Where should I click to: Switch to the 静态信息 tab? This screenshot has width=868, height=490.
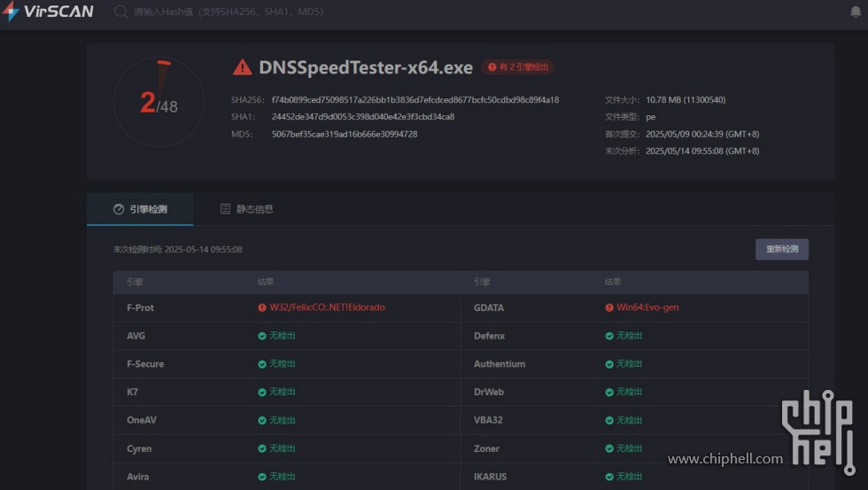[246, 209]
